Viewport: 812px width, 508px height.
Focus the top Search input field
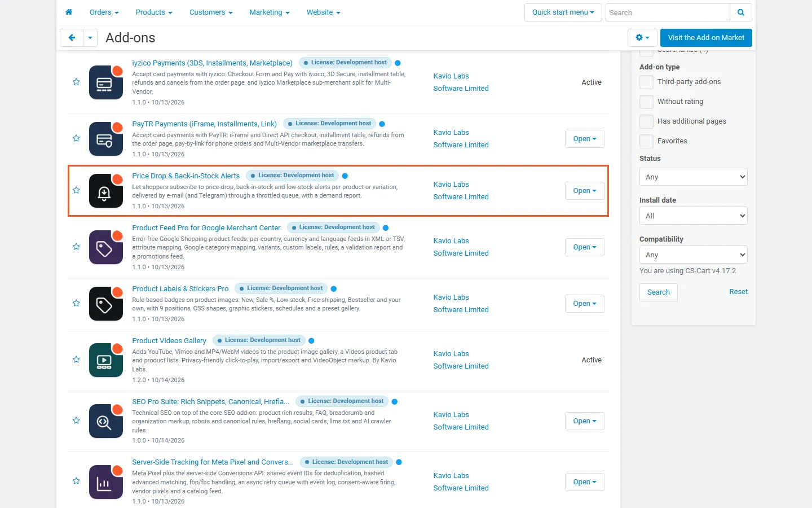[x=668, y=12]
